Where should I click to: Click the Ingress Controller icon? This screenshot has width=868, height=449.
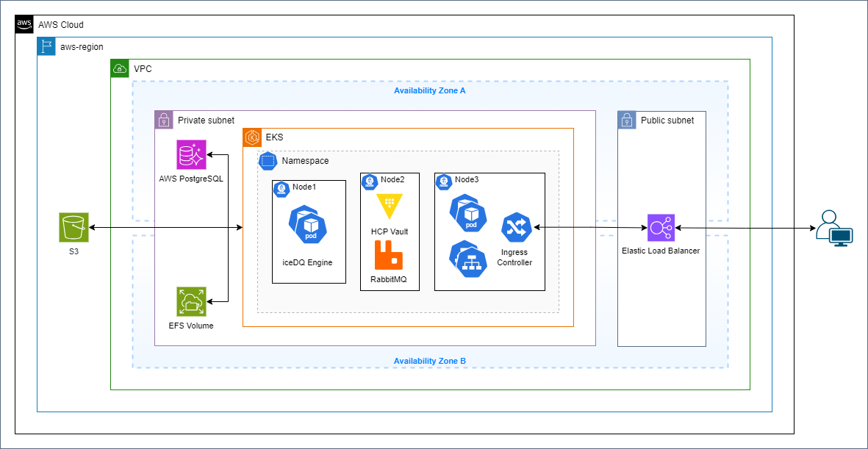click(x=516, y=228)
